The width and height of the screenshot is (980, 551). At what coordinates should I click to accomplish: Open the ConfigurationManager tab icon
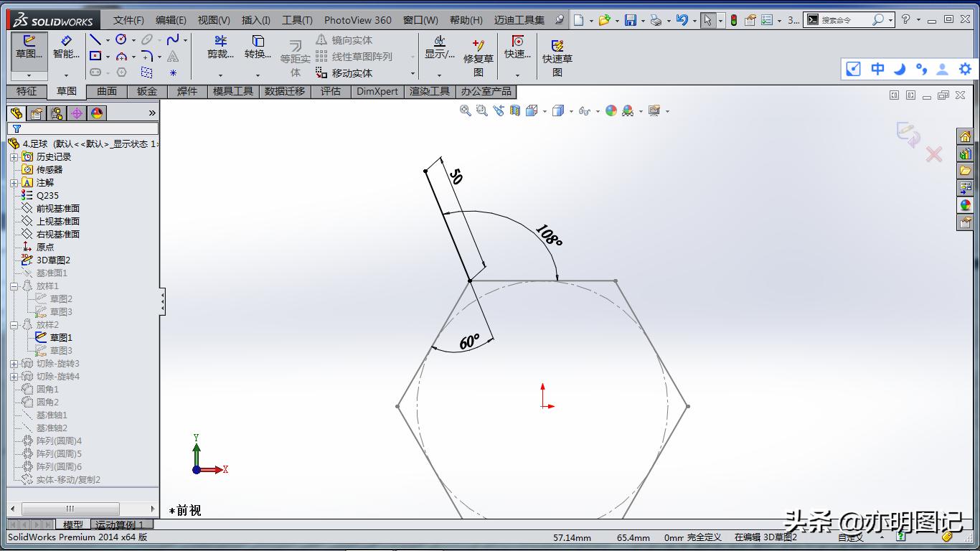click(x=56, y=113)
